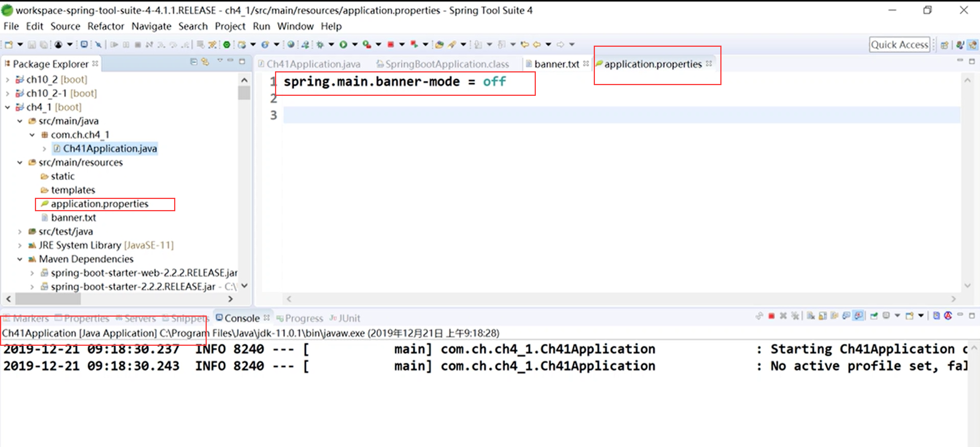Viewport: 980px width, 447px height.
Task: Click the Boot Dashboard green power icon
Action: [227, 45]
